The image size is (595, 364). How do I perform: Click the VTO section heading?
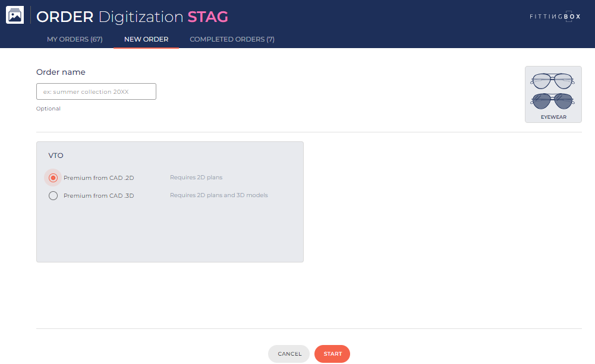(x=56, y=156)
